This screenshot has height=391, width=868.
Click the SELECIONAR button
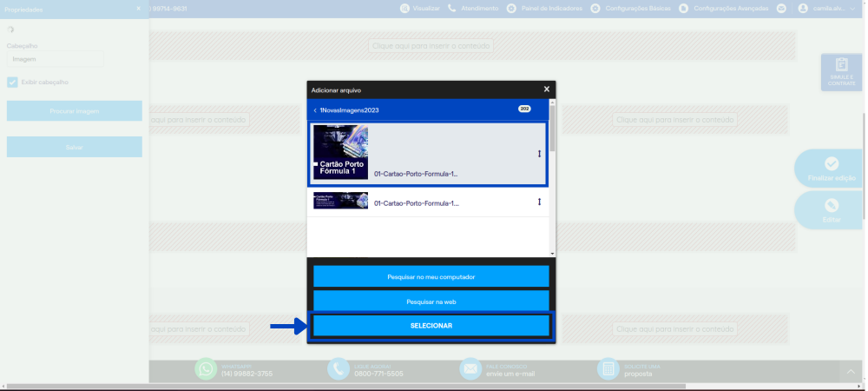pos(431,326)
